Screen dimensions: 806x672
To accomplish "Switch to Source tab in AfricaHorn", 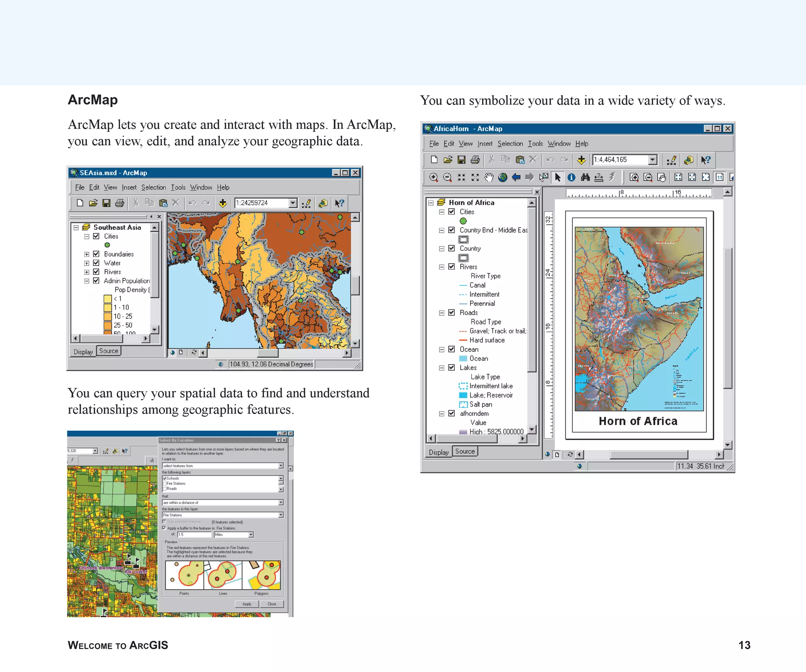I will point(465,452).
